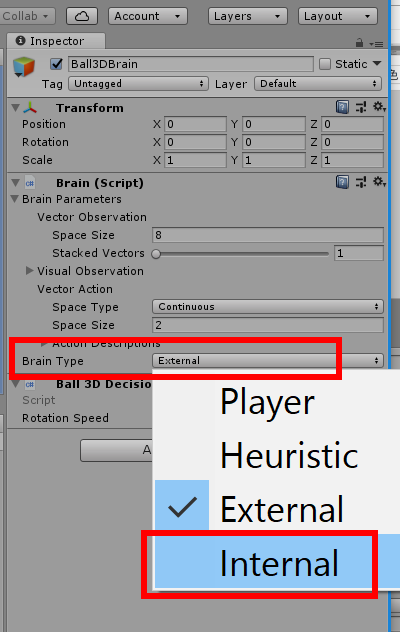Expand the Visual Observation foldout
Screen dimensions: 400x632
tap(29, 270)
